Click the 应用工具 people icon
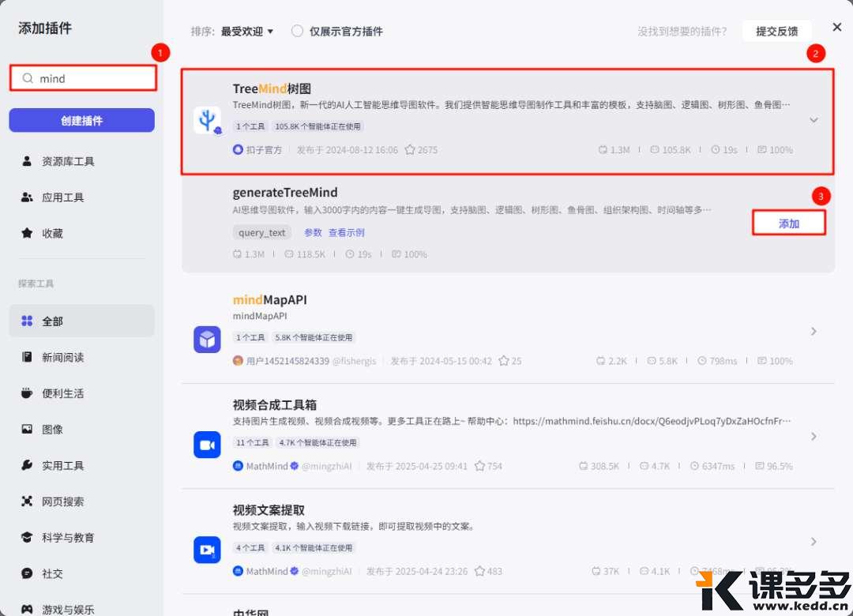Image resolution: width=853 pixels, height=616 pixels. coord(27,197)
